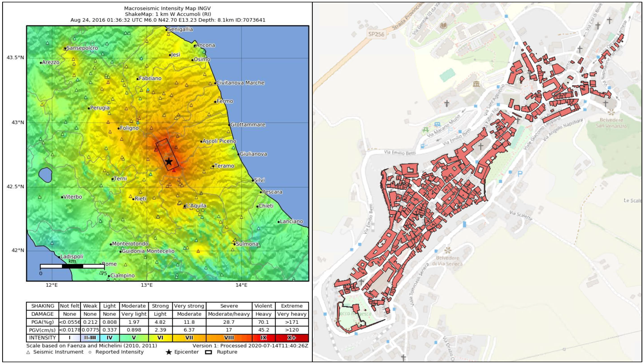Click the green picnic table icon
The image size is (644, 364).
point(426,130)
